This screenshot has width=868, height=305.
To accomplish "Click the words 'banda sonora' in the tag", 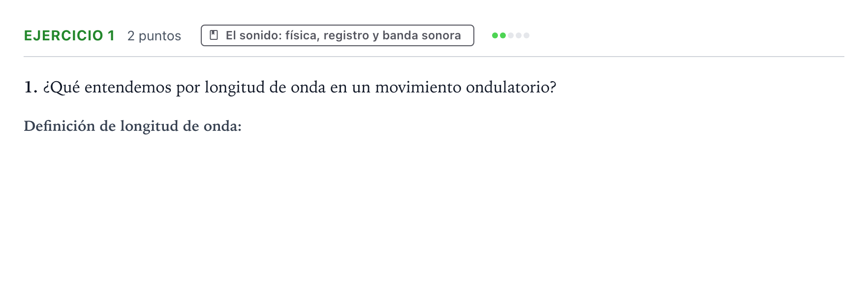I will [x=422, y=35].
